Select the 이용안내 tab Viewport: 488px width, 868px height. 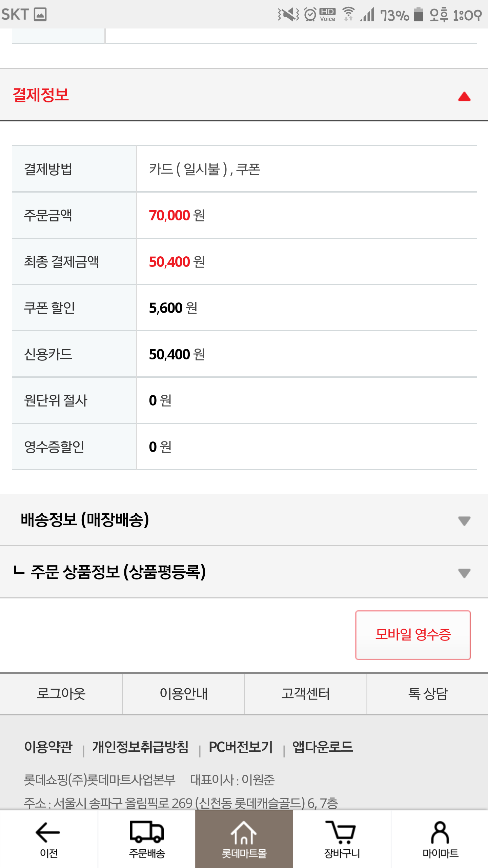click(183, 694)
